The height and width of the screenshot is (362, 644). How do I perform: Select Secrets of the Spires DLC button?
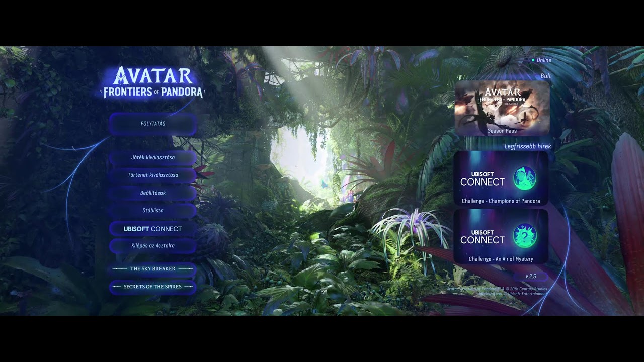coord(153,287)
